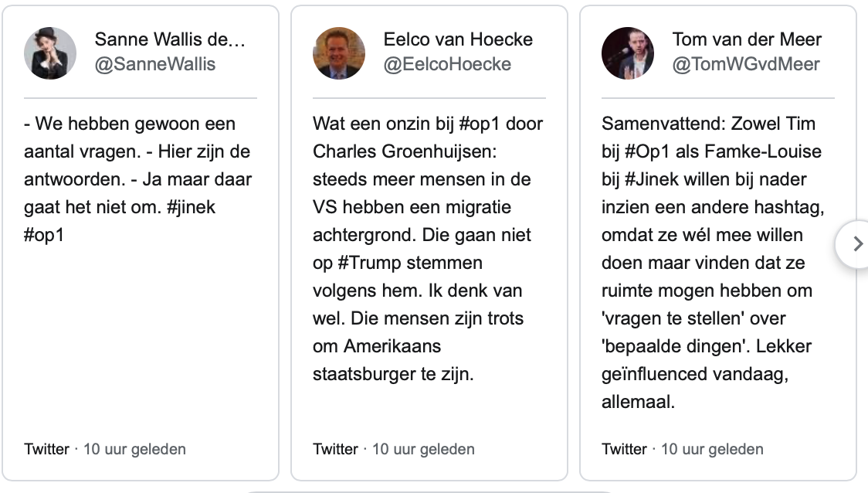868x493 pixels.
Task: Open the #Op1 hashtag in Tom's tweet
Action: (x=647, y=151)
